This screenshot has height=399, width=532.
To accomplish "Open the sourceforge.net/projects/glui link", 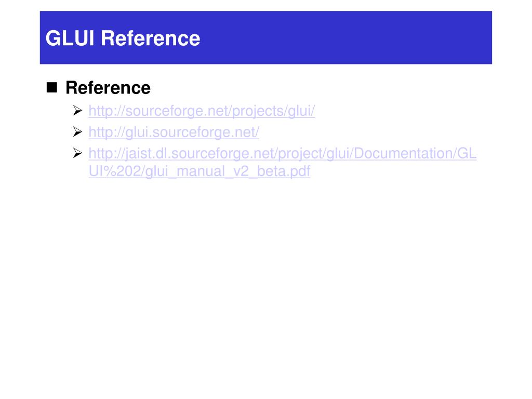I will click(x=202, y=111).
